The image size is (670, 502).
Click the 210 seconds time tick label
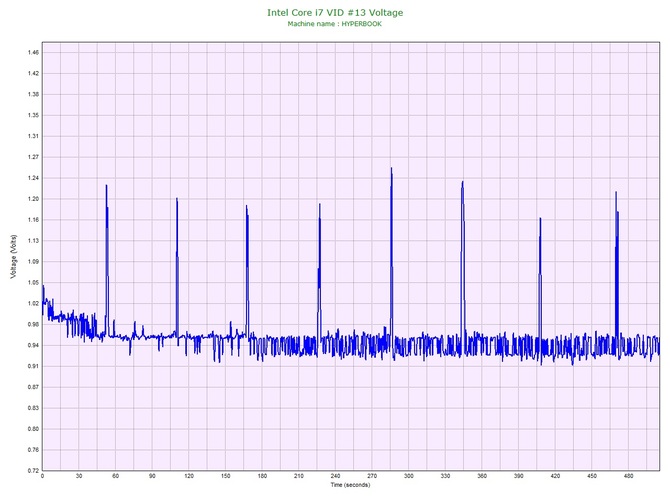pyautogui.click(x=299, y=476)
